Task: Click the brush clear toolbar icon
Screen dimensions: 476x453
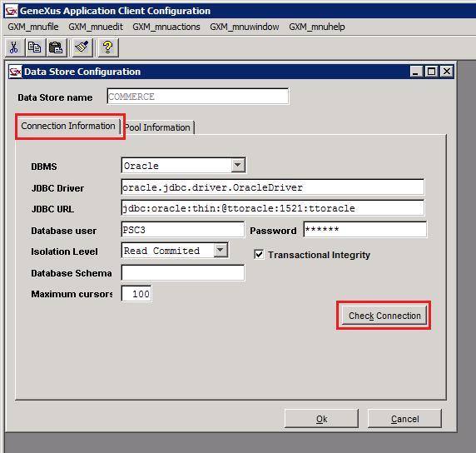Action: (82, 47)
